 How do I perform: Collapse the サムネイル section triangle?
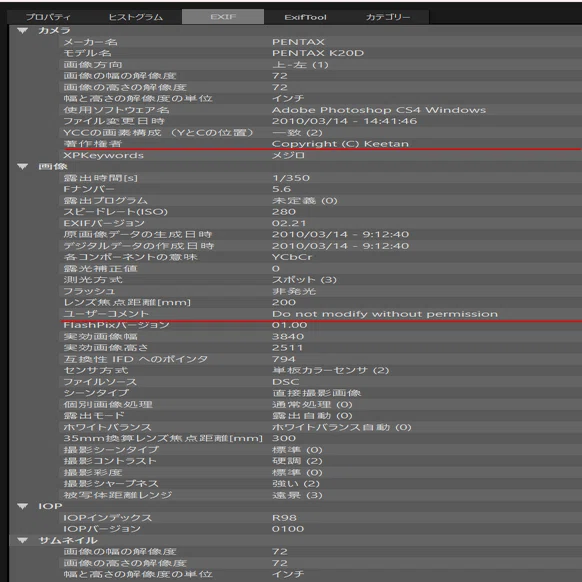pos(23,540)
